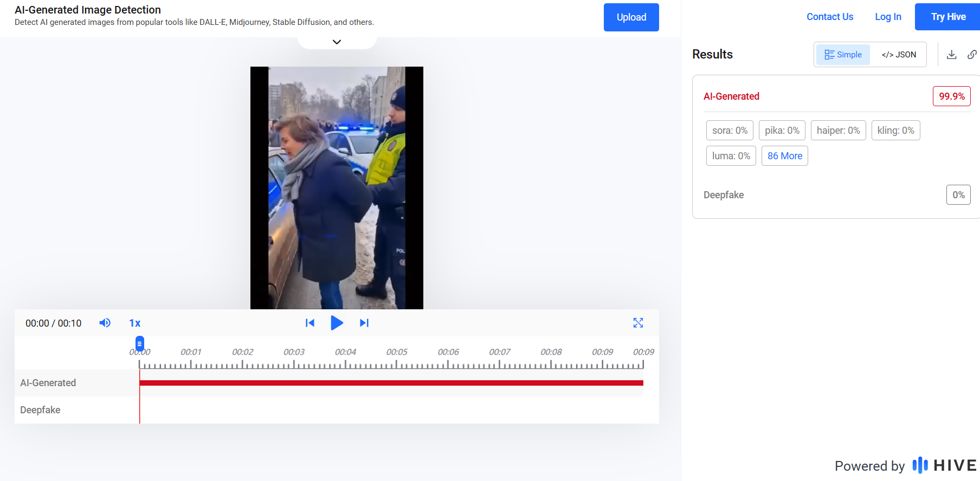The height and width of the screenshot is (481, 980).
Task: Click the pika: 0% tag
Action: click(x=782, y=131)
